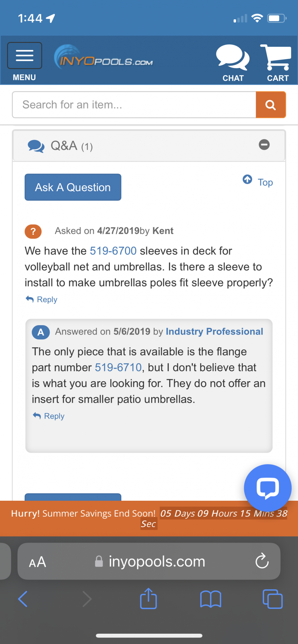Collapse the Q&A section minus icon
Screen dimensions: 298x644
(264, 145)
